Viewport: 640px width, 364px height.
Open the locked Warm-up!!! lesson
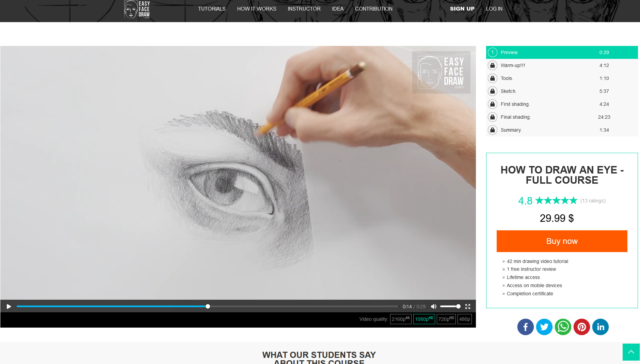point(513,65)
